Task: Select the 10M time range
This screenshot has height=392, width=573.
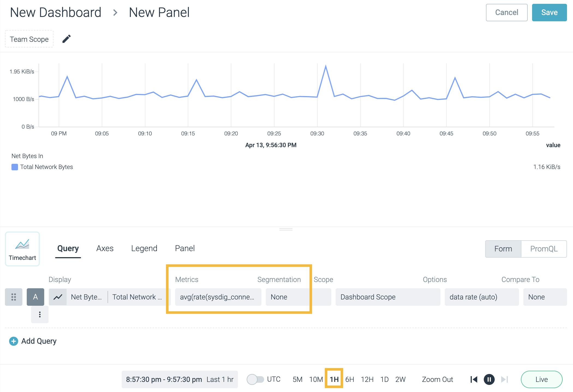Action: coord(316,379)
